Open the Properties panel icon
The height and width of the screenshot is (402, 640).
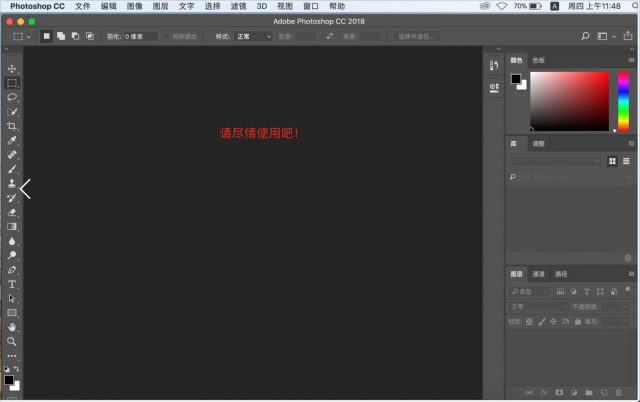[494, 88]
